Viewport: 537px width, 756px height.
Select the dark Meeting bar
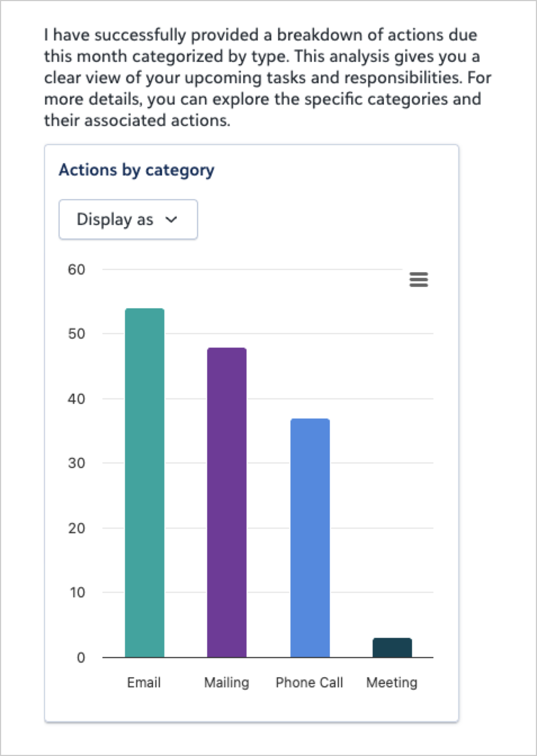click(392, 648)
